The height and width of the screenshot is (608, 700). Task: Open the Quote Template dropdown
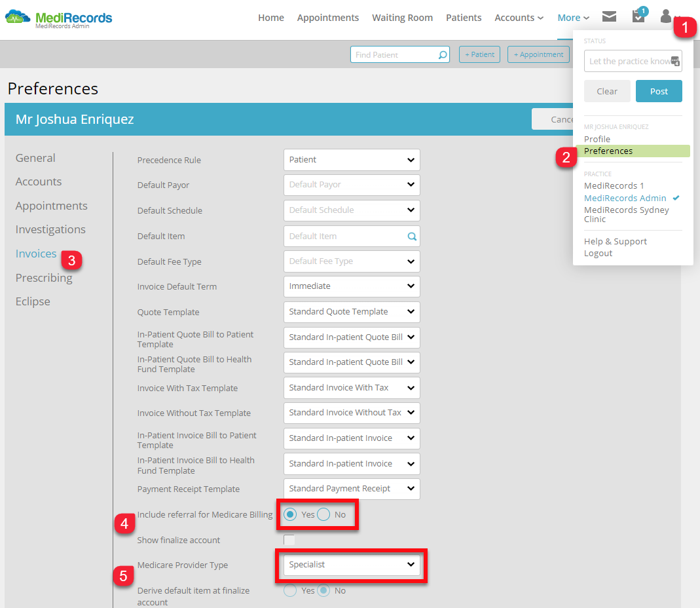(x=352, y=312)
